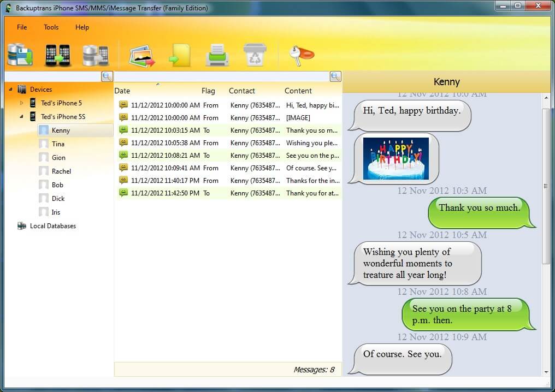Open the Help menu
This screenshot has height=392, width=555.
[82, 27]
